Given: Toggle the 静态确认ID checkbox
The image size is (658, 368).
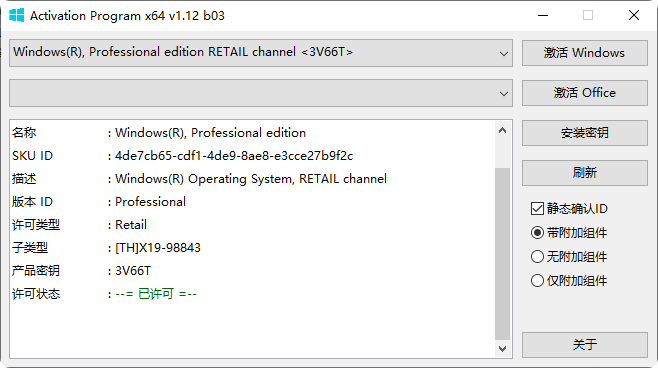Looking at the screenshot, I should pyautogui.click(x=537, y=209).
